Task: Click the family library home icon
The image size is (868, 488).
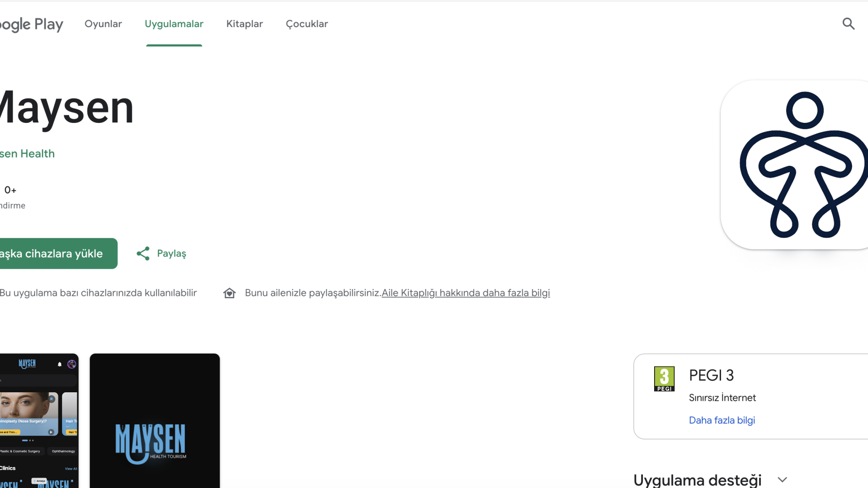Action: [x=229, y=293]
